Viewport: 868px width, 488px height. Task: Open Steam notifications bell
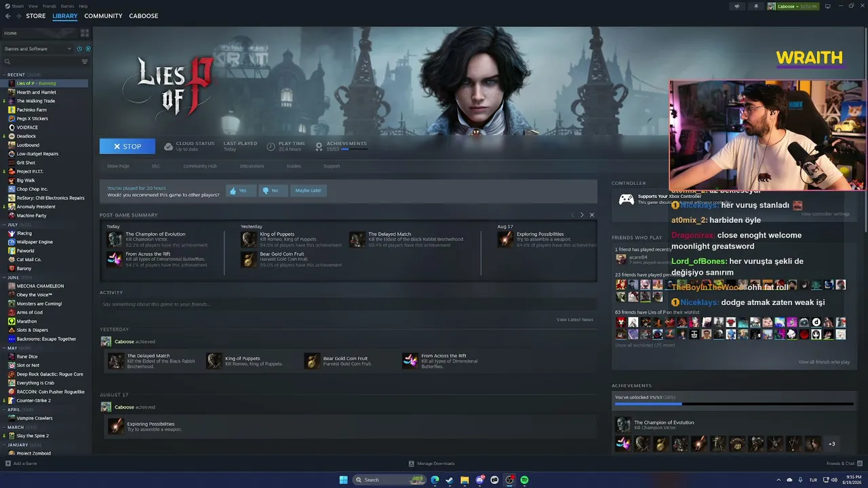tap(757, 6)
